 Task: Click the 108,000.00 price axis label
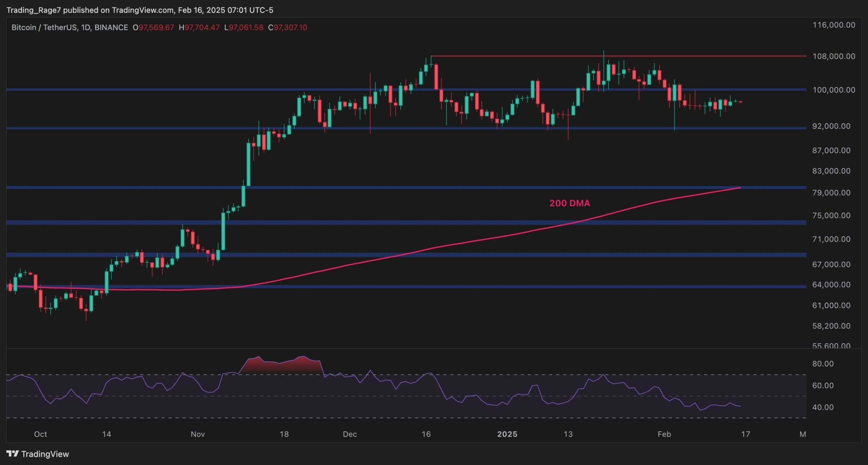(834, 56)
